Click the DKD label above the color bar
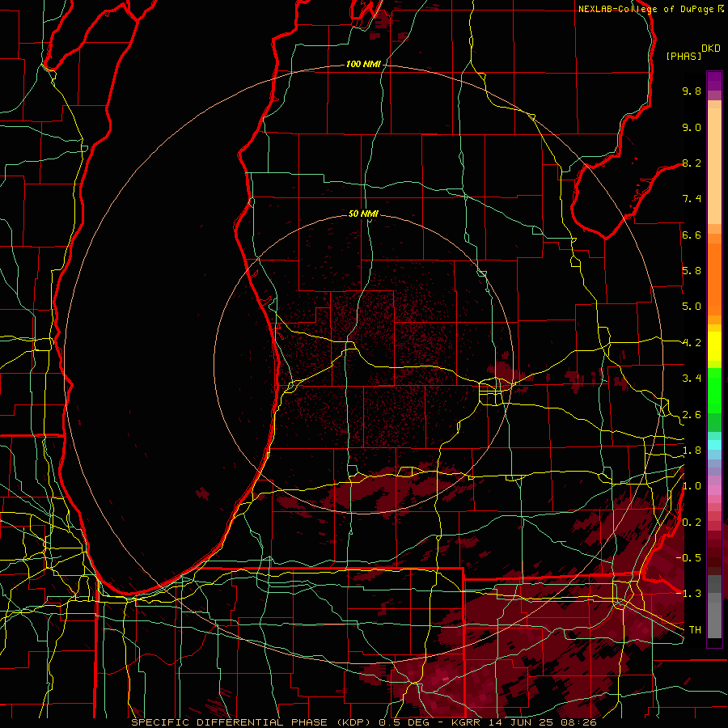This screenshot has width=728, height=728. pos(711,49)
